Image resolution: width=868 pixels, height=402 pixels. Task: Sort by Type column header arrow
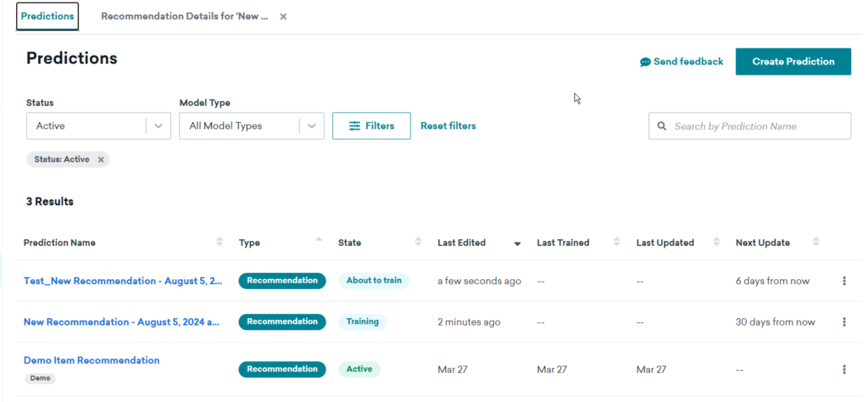click(x=319, y=240)
